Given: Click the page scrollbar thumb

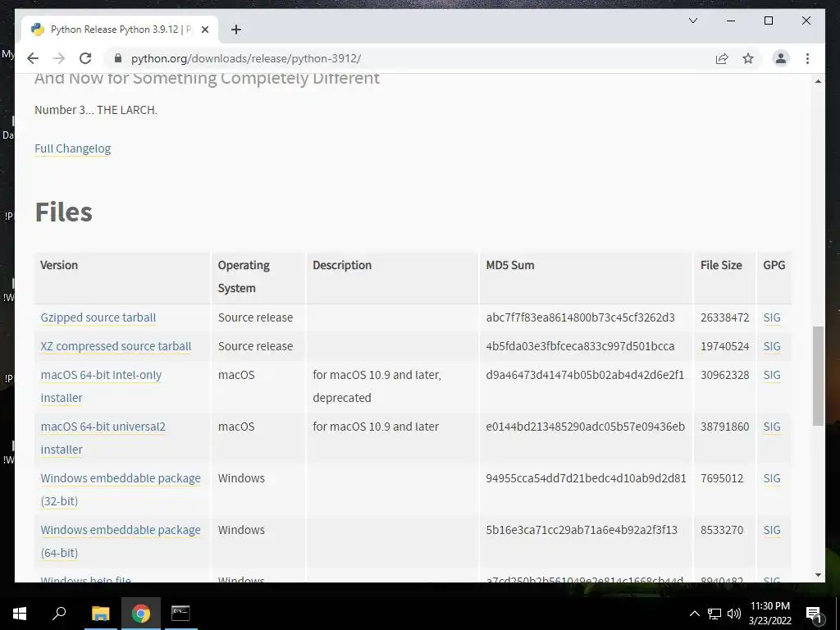Looking at the screenshot, I should tap(818, 376).
